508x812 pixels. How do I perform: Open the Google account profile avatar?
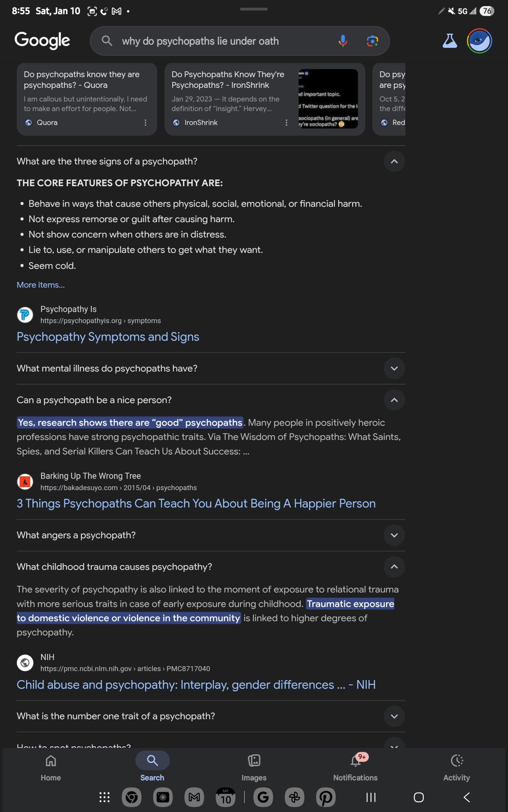click(x=479, y=41)
